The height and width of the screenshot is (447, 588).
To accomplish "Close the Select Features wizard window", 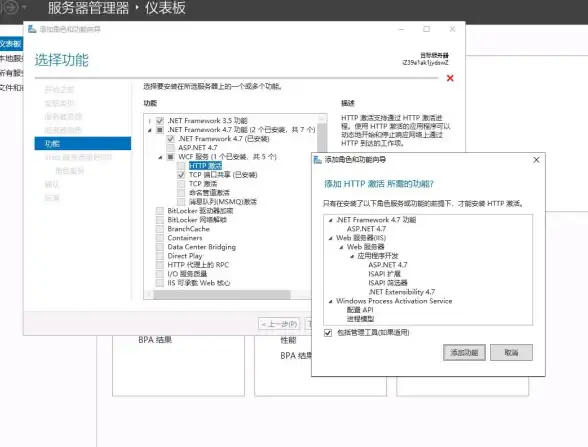I will click(452, 29).
